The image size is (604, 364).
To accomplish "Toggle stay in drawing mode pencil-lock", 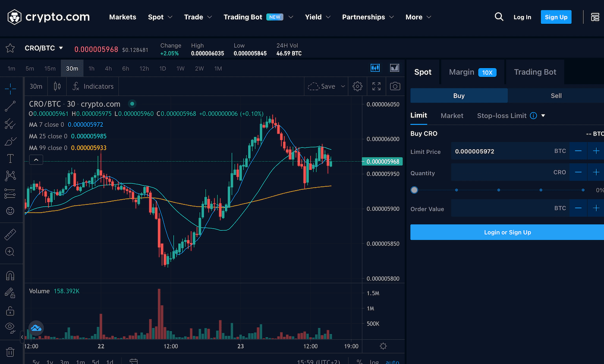I will [10, 293].
